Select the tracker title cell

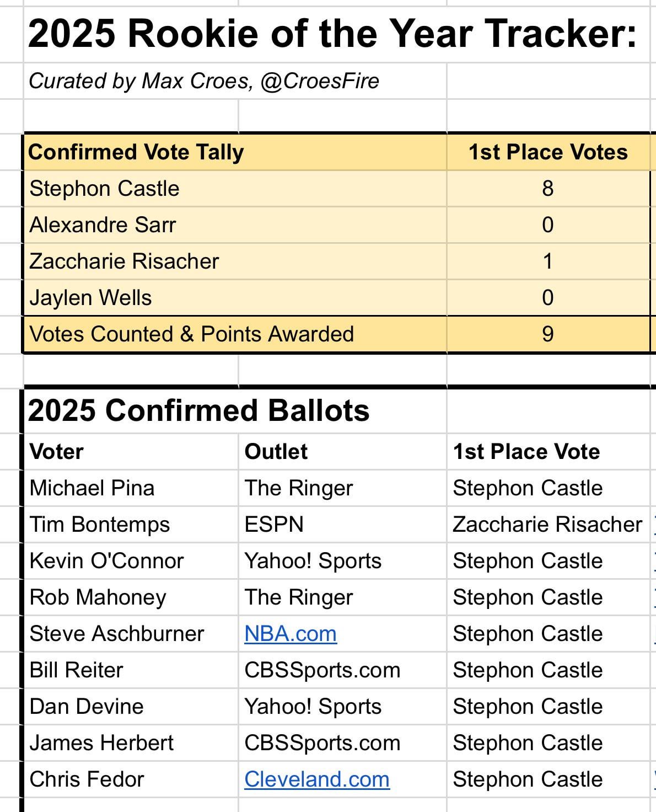(x=332, y=34)
